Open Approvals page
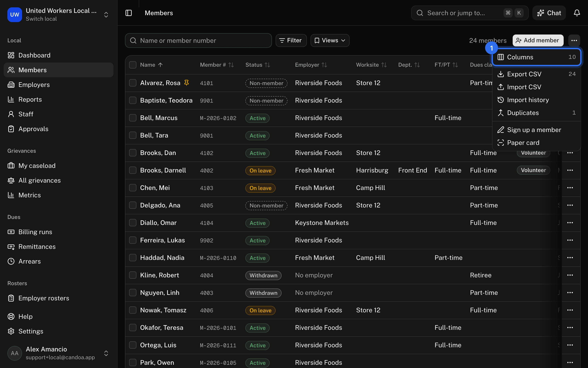Image resolution: width=588 pixels, height=368 pixels. click(59, 129)
